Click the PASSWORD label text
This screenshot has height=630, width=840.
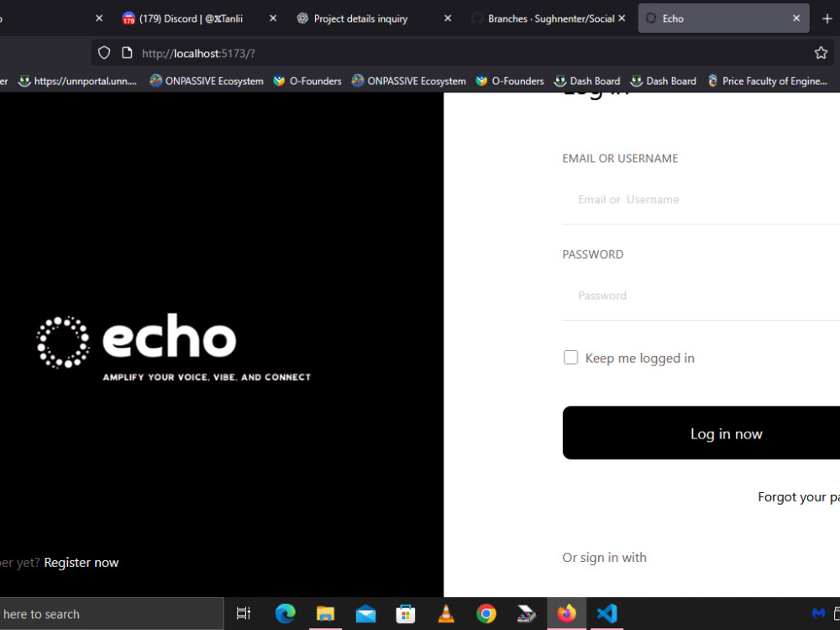593,255
